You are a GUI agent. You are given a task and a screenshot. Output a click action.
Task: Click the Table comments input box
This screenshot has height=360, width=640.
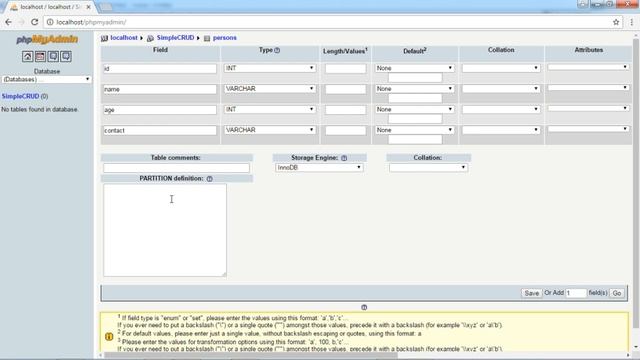point(176,168)
